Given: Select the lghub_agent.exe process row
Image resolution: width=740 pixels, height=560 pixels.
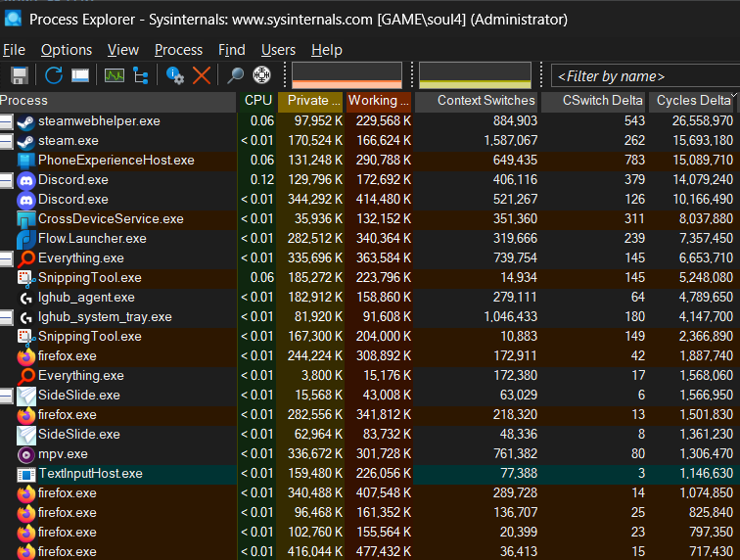Looking at the screenshot, I should click(x=370, y=298).
